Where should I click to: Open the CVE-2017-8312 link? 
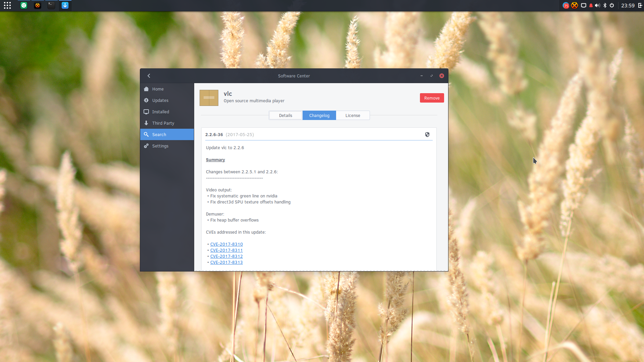(226, 256)
